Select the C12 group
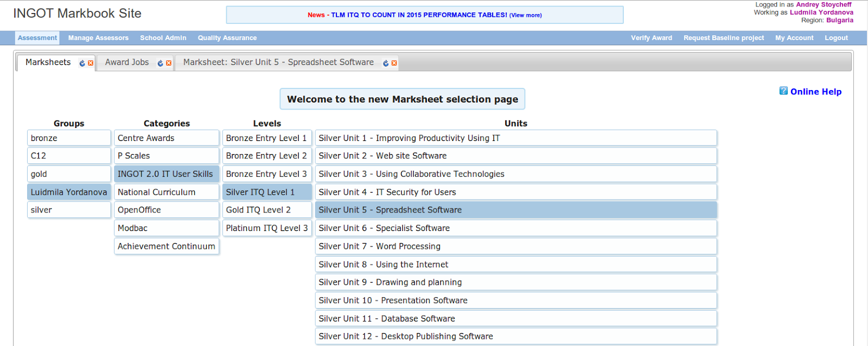The image size is (868, 346). 69,156
